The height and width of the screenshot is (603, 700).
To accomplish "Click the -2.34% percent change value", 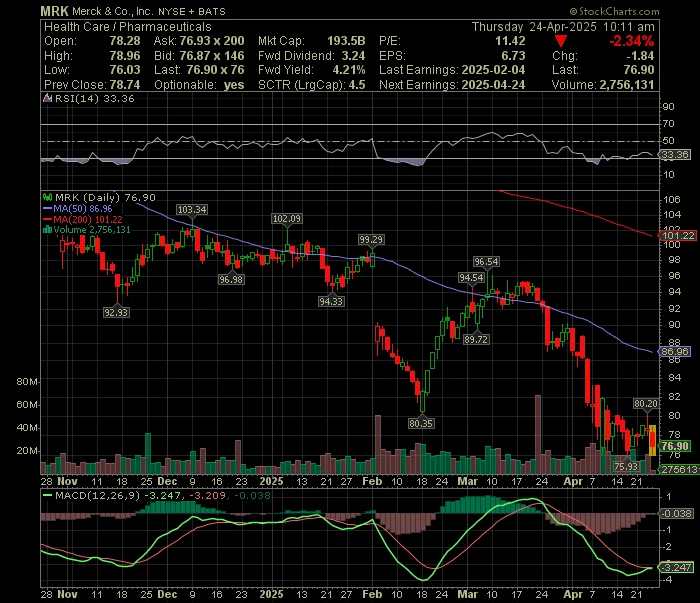I will point(632,41).
